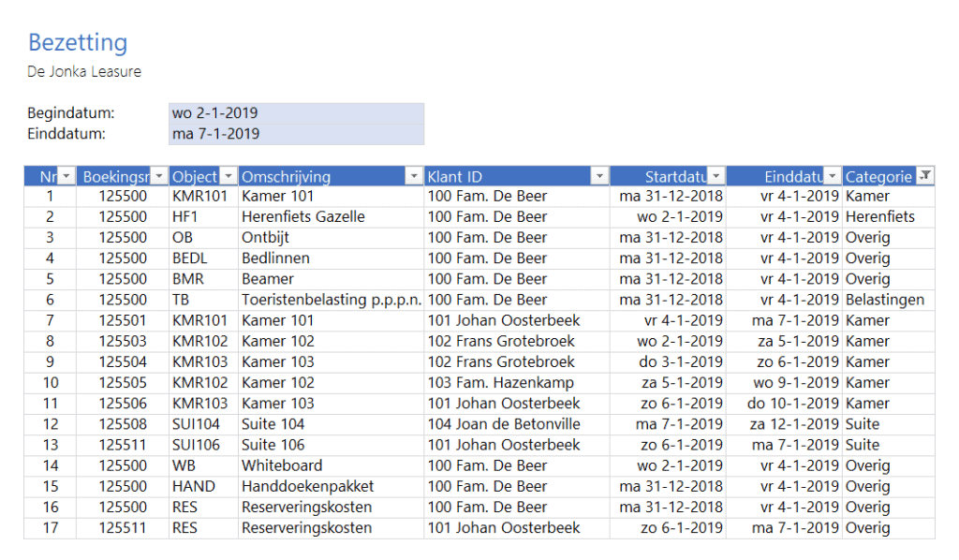Click the Object column filter arrow
Viewport: 959px width, 560px height.
coord(227,176)
